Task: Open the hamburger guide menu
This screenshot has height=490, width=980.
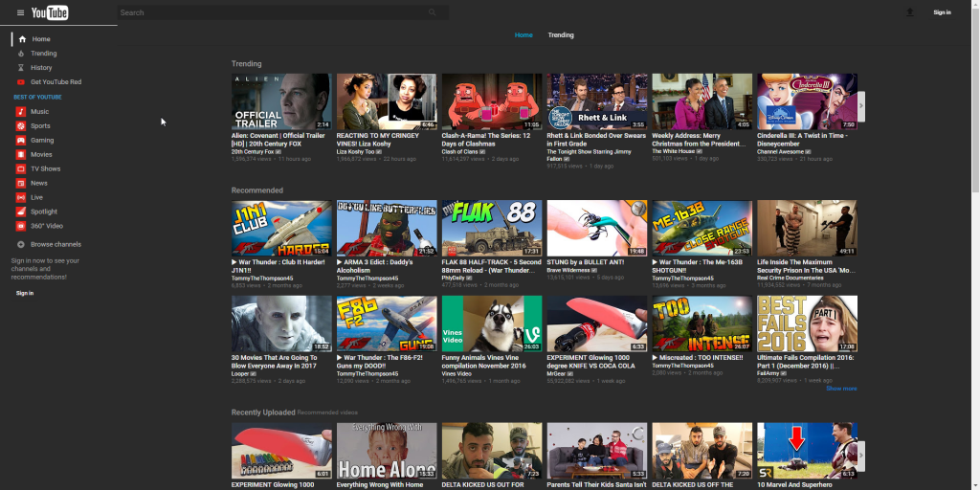Action: coord(20,12)
